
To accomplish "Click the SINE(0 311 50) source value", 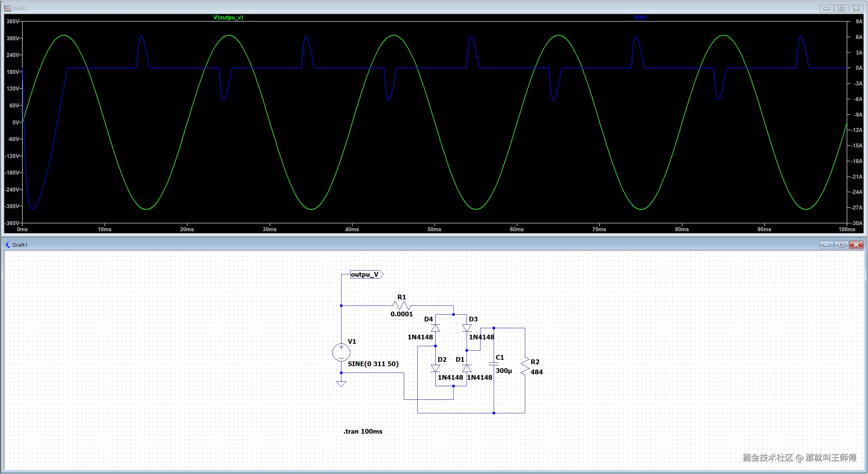I will pyautogui.click(x=373, y=364).
